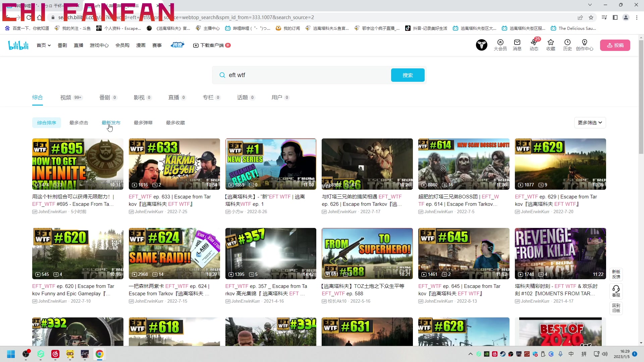Click the search magnifier icon in search box
The image size is (644, 362).
(x=222, y=75)
